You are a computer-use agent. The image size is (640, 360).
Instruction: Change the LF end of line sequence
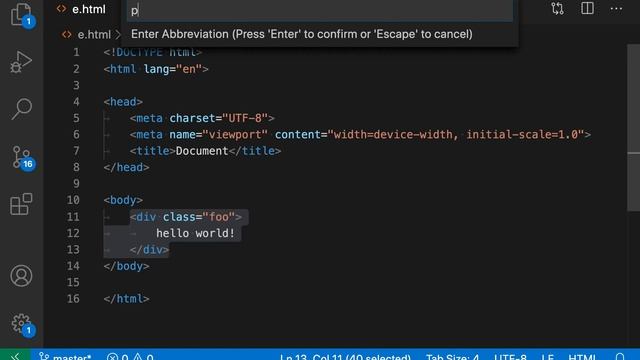[x=547, y=356]
